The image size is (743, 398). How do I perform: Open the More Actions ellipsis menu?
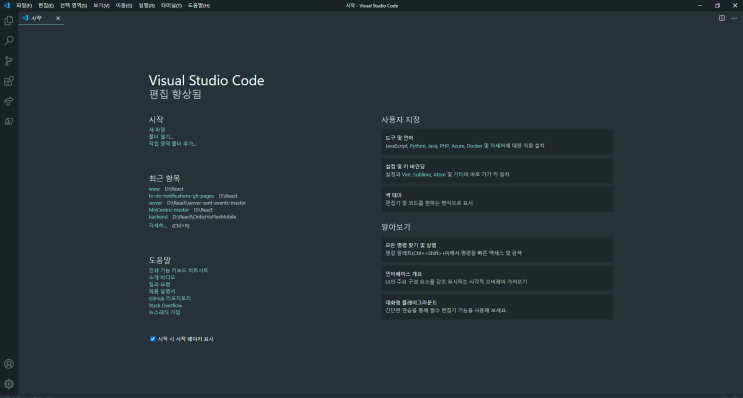[x=734, y=18]
